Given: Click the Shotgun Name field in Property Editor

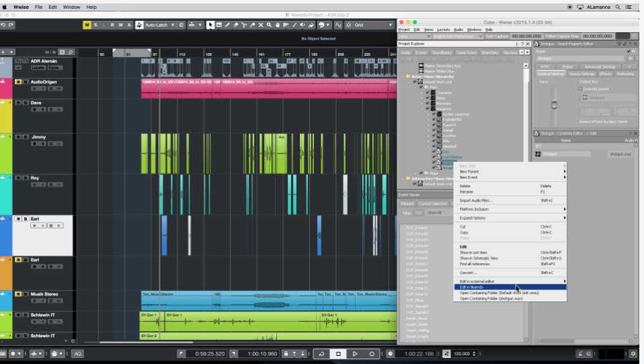Looking at the screenshot, I should coord(581,59).
